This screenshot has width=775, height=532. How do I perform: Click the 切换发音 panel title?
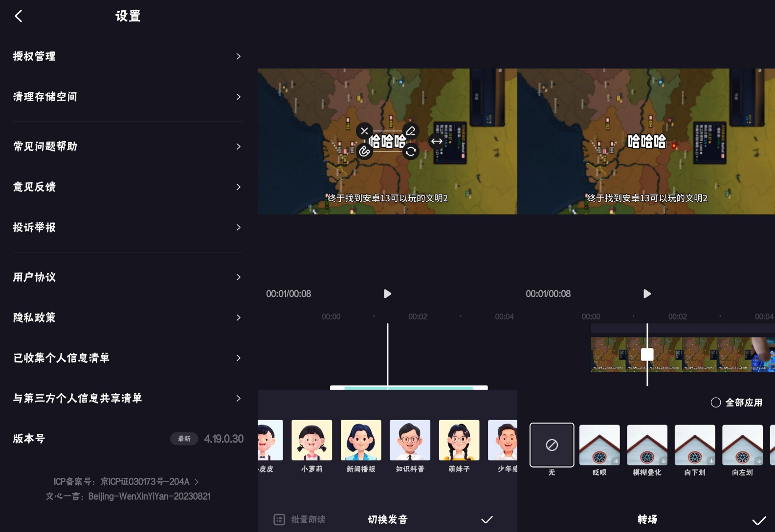coord(387,519)
